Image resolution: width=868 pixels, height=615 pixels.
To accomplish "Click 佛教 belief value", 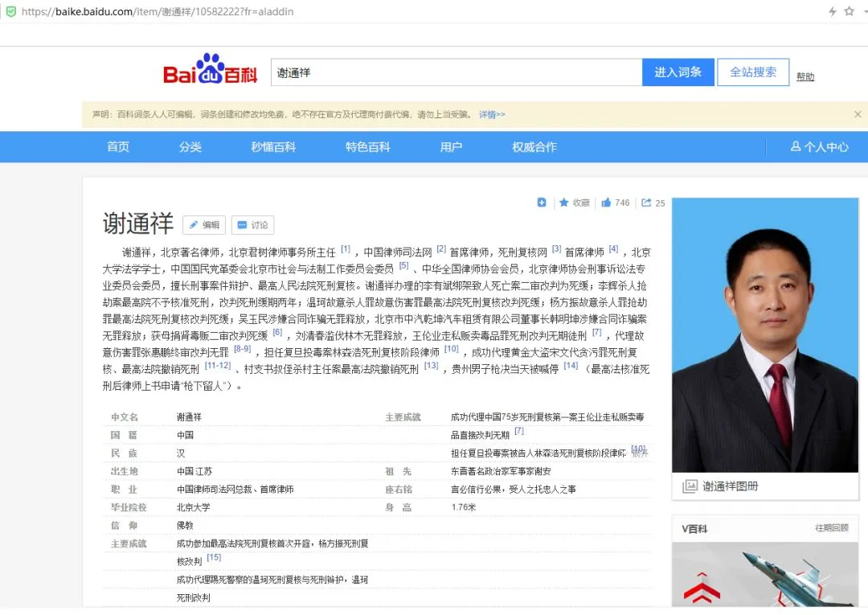I will pos(185,525).
